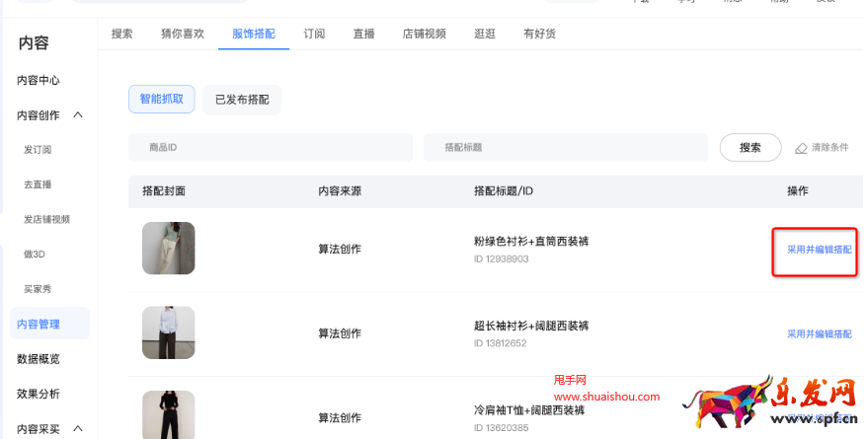Open 做3D in sidebar
The height and width of the screenshot is (439, 868).
[x=35, y=255]
